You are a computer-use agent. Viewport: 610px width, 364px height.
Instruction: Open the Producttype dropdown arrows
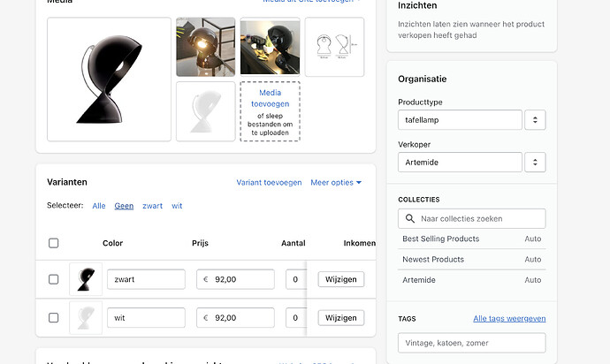click(x=535, y=120)
